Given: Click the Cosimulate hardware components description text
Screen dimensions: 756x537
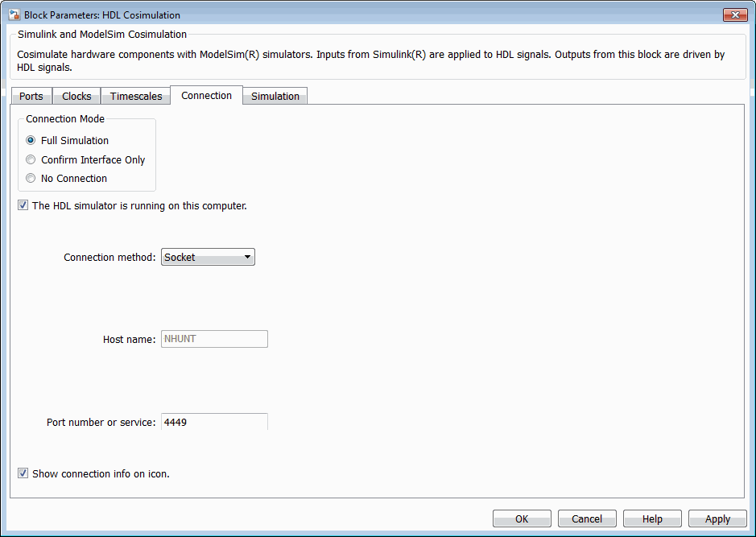Looking at the screenshot, I should click(371, 60).
